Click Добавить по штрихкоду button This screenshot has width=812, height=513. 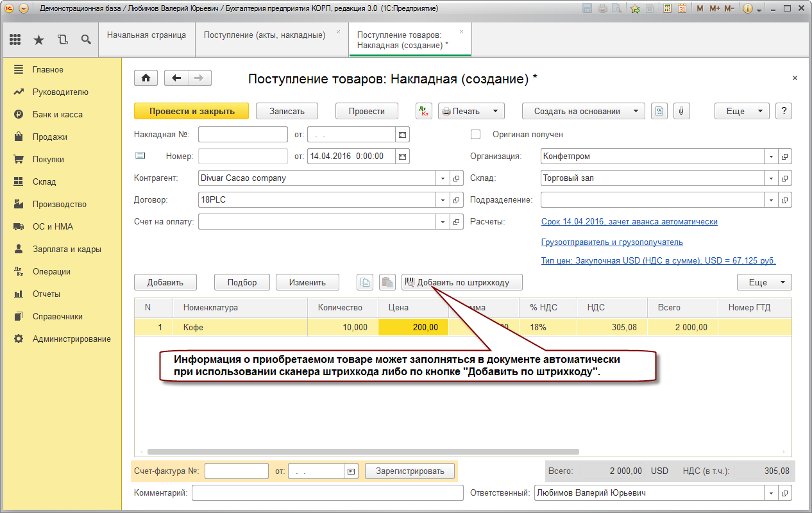click(462, 282)
